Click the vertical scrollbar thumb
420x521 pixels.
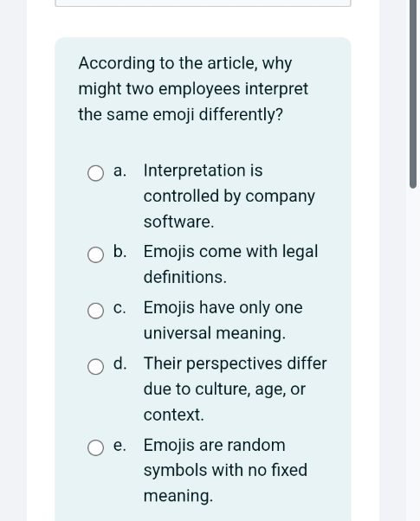(x=413, y=94)
